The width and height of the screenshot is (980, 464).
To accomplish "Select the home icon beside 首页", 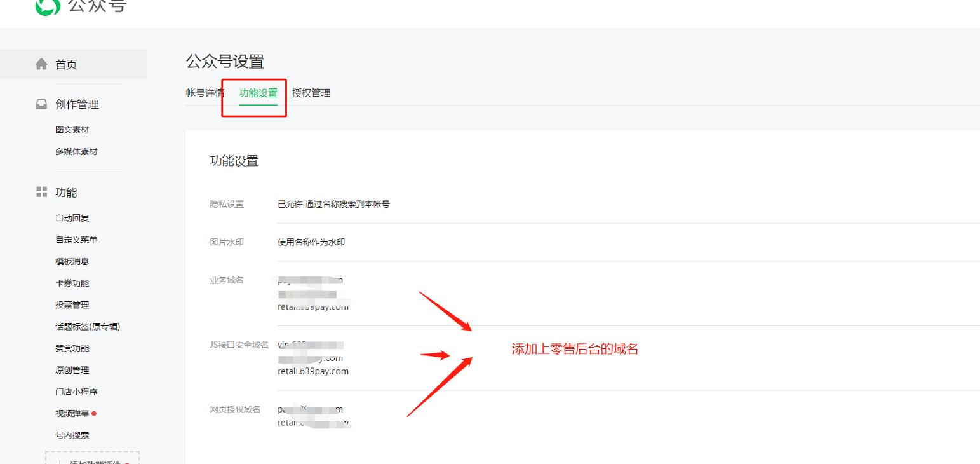I will click(41, 64).
